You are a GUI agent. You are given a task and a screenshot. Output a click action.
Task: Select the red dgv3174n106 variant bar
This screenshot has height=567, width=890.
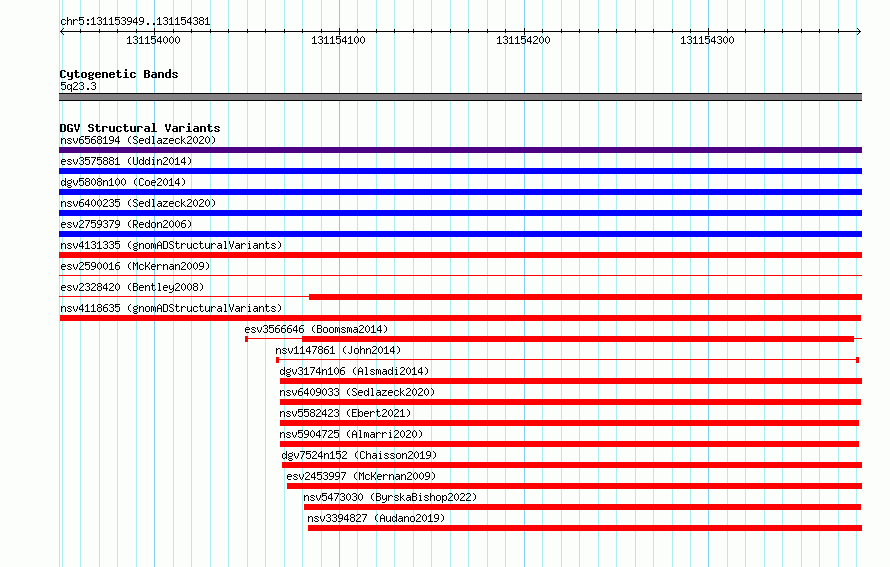(x=571, y=381)
